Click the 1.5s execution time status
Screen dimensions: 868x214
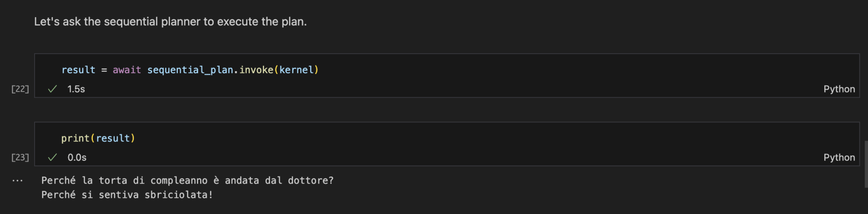(76, 89)
